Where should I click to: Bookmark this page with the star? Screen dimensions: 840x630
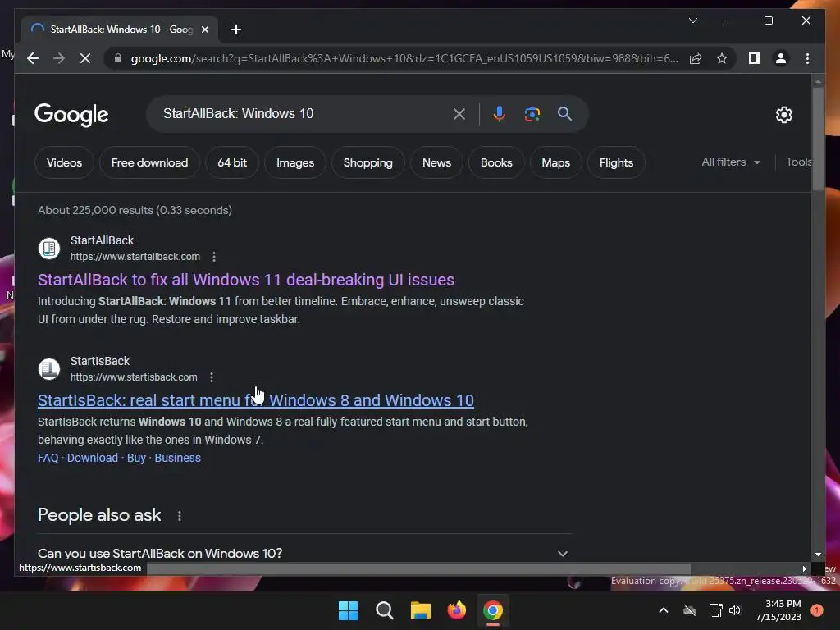click(722, 58)
